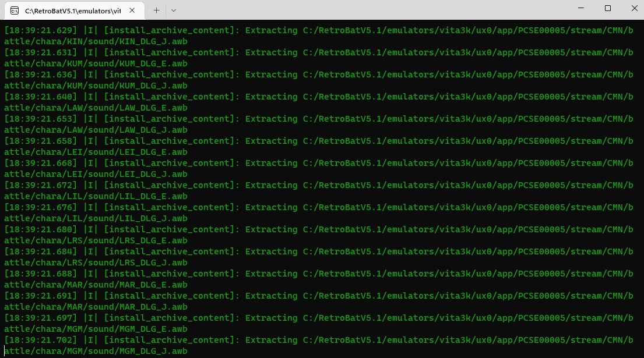Click the timestamp [18:39:21.697]

point(41,318)
